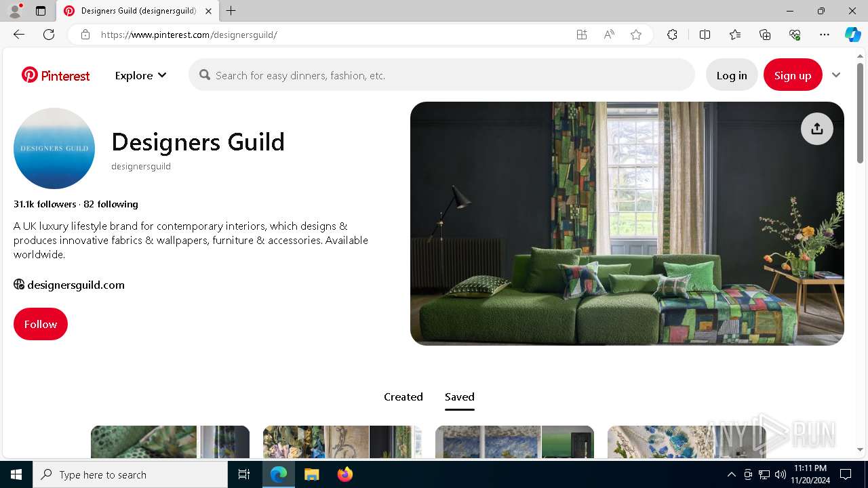
Task: Open the Favorites list icon
Action: (735, 35)
